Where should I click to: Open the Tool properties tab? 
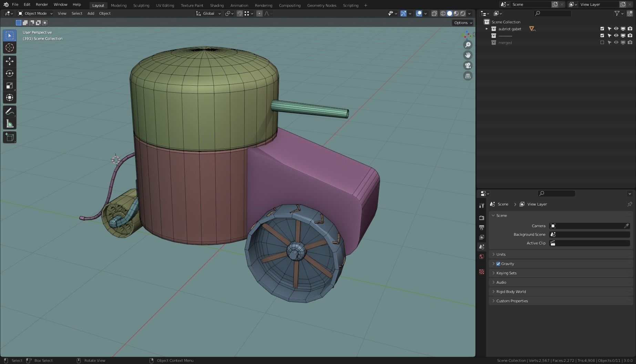tap(482, 206)
